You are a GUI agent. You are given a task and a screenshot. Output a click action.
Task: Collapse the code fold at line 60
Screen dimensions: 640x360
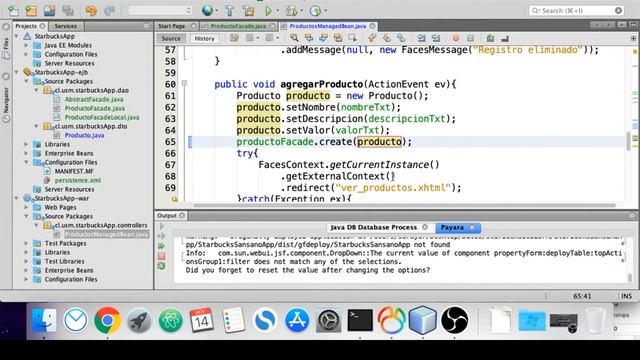click(184, 83)
